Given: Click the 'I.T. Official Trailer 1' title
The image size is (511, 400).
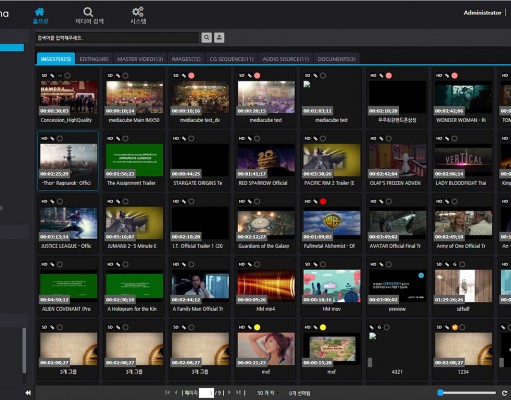Looking at the screenshot, I should click(x=197, y=246).
